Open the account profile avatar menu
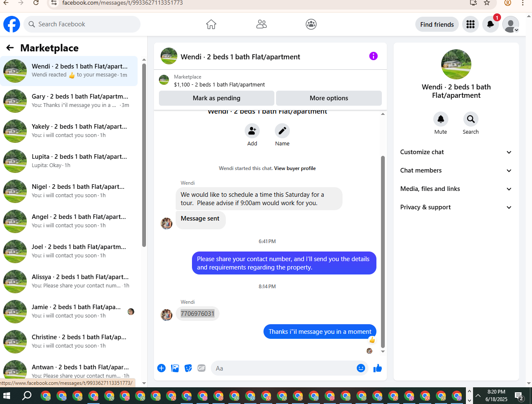 [511, 24]
